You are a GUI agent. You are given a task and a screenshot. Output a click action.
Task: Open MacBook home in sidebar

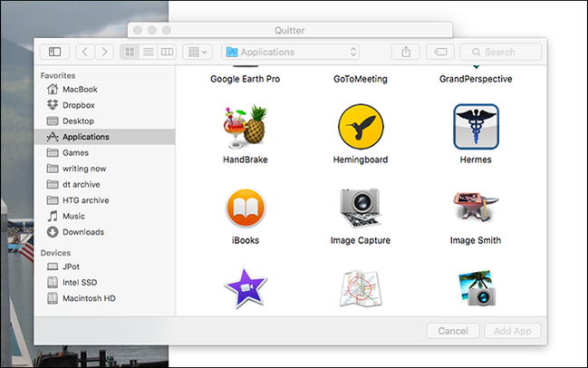click(x=105, y=89)
